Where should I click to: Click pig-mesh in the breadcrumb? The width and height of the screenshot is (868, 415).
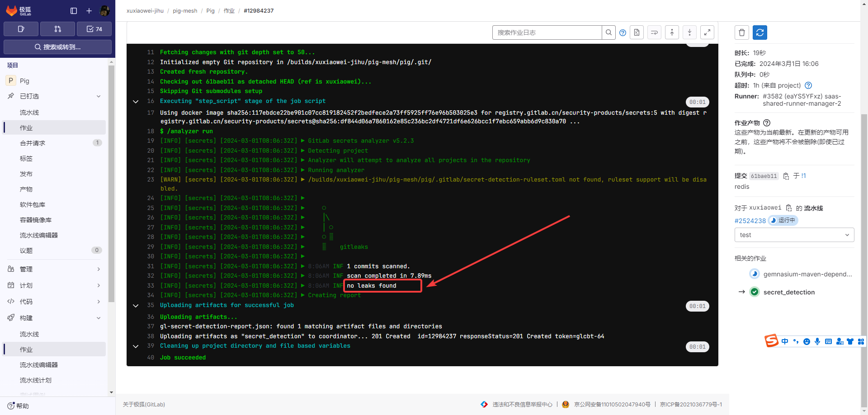pyautogui.click(x=185, y=11)
